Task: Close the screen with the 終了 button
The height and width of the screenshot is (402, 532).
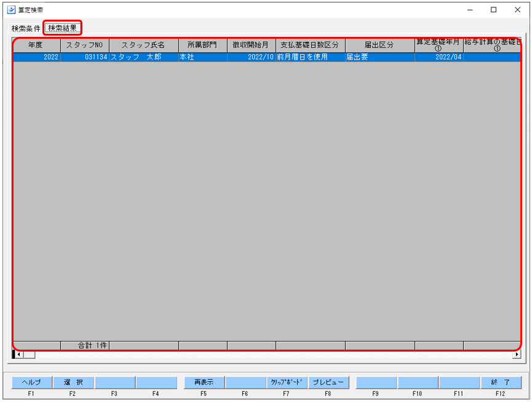Action: (501, 382)
